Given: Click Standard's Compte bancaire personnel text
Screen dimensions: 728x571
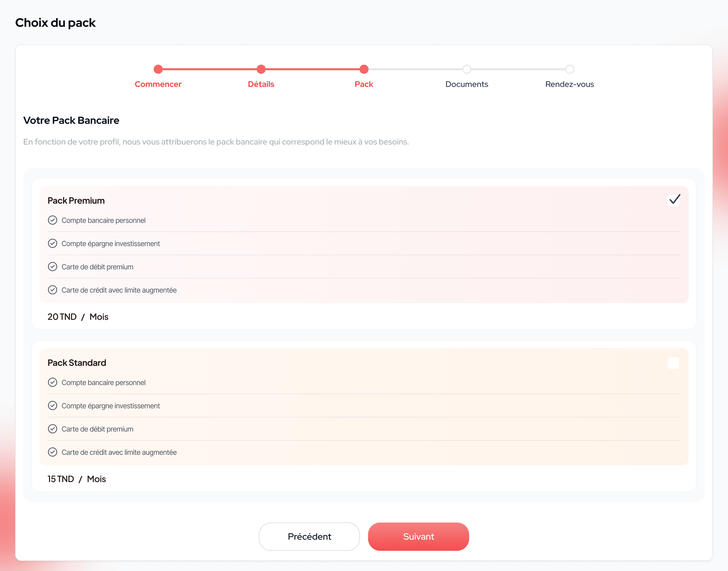Looking at the screenshot, I should 103,383.
